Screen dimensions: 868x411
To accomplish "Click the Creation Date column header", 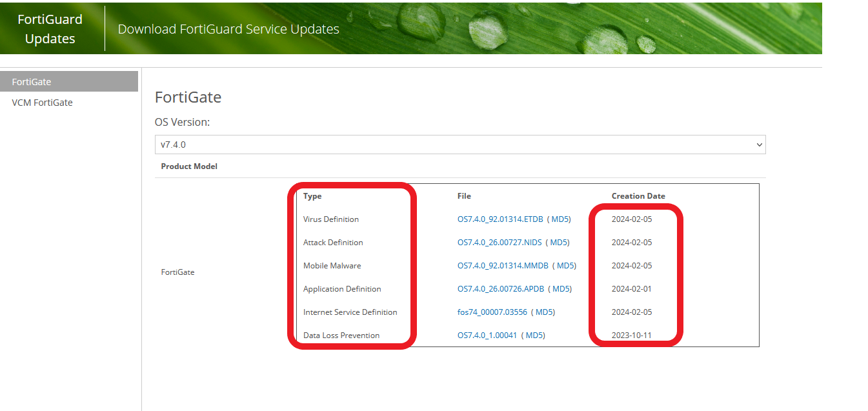I will (x=638, y=196).
